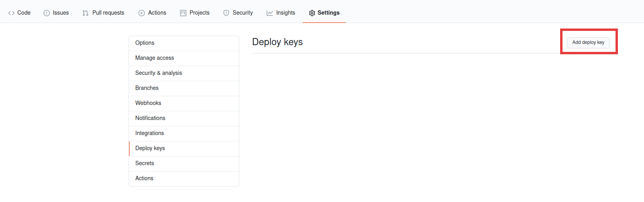Open Options in the settings sidebar

click(x=184, y=43)
